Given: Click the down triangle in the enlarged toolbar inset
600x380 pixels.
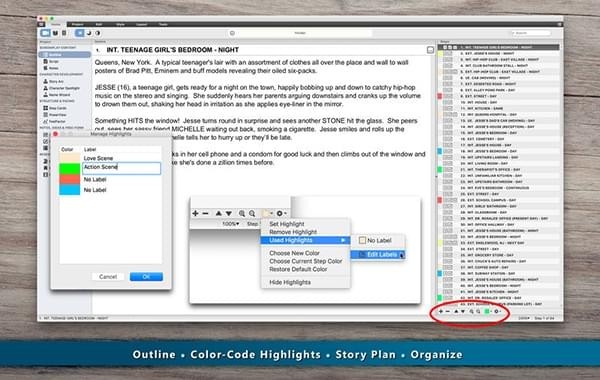Looking at the screenshot, I should point(229,213).
